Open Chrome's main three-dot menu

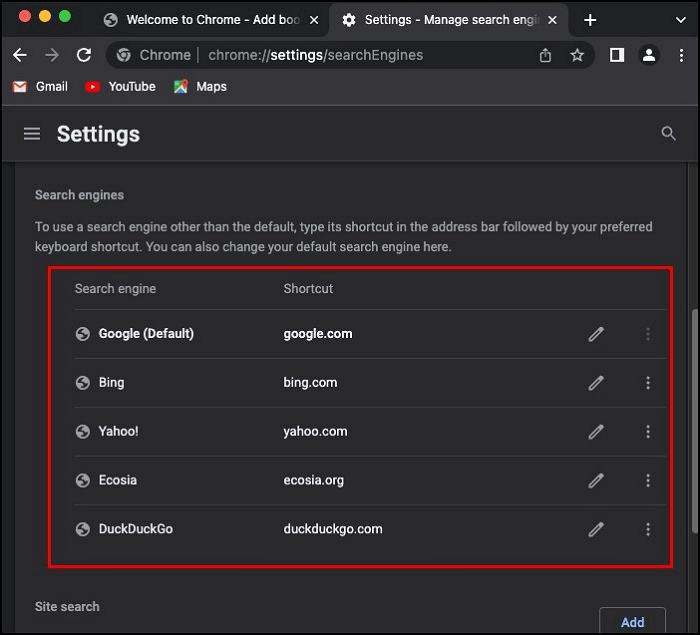tap(681, 56)
